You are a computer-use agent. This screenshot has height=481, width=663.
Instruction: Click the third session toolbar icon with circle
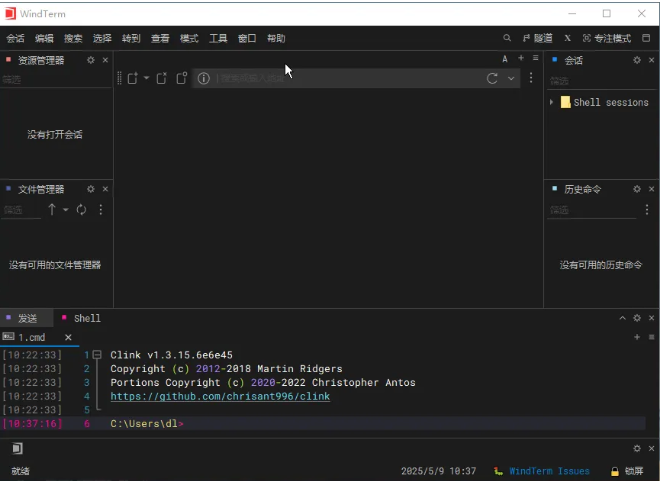pos(182,78)
